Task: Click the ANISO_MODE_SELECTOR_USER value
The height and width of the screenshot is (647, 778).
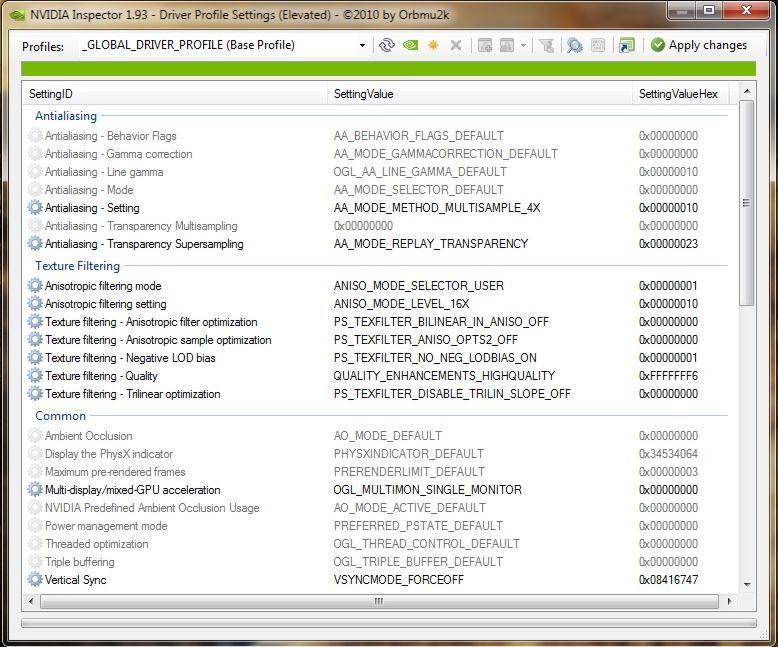Action: (418, 286)
